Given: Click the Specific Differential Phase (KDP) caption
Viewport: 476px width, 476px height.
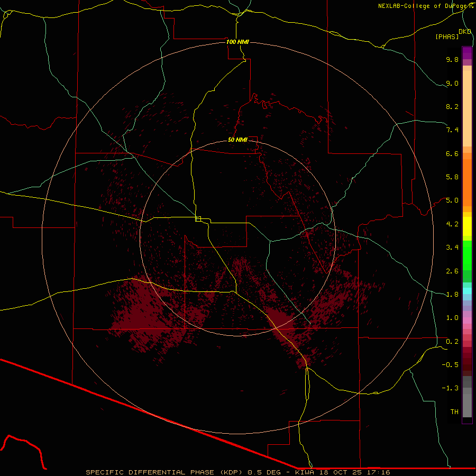Looking at the screenshot, I should (x=237, y=472).
